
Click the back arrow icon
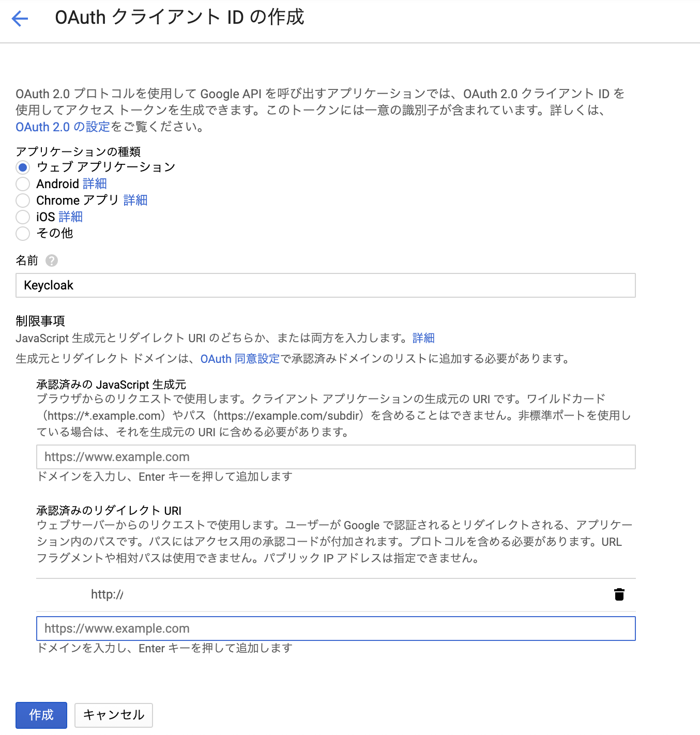pyautogui.click(x=20, y=19)
